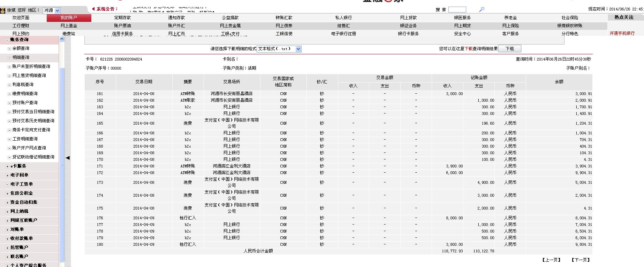Open the 热点关注 tab
Viewport: 644px width, 267px height.
coord(624,17)
